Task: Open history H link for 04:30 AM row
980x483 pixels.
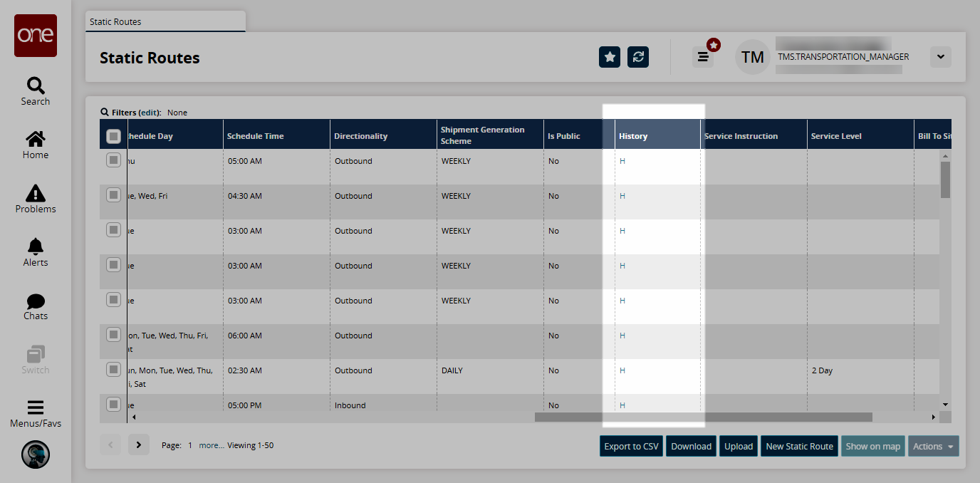Action: pyautogui.click(x=622, y=196)
